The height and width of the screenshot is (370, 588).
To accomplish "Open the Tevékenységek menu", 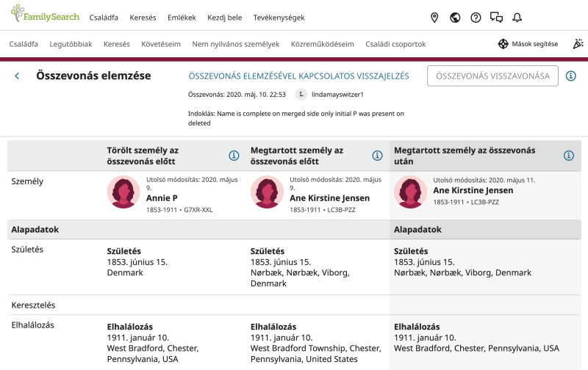I will 279,18.
